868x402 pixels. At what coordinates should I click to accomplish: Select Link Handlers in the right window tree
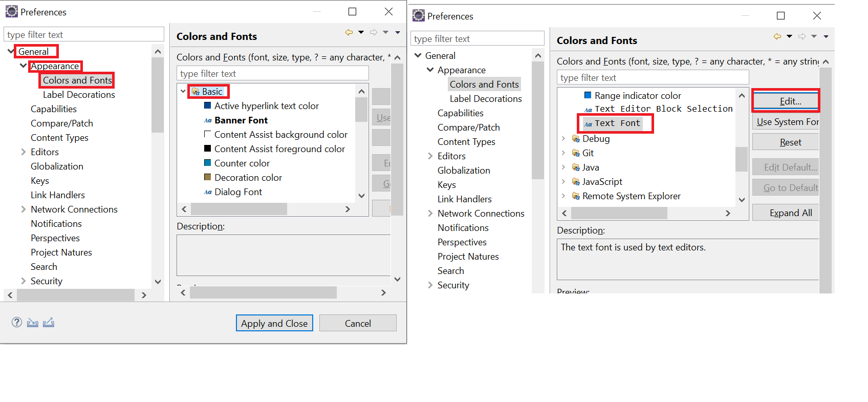(x=465, y=199)
